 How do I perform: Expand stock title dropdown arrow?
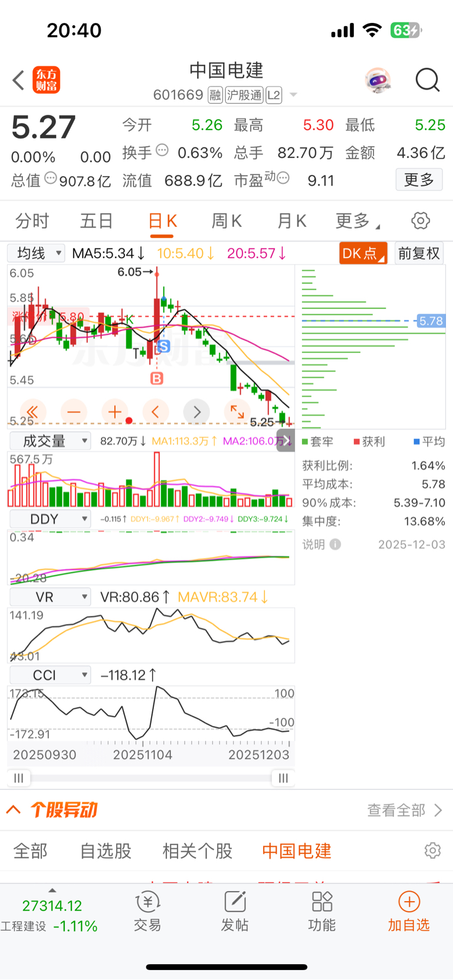pyautogui.click(x=293, y=95)
